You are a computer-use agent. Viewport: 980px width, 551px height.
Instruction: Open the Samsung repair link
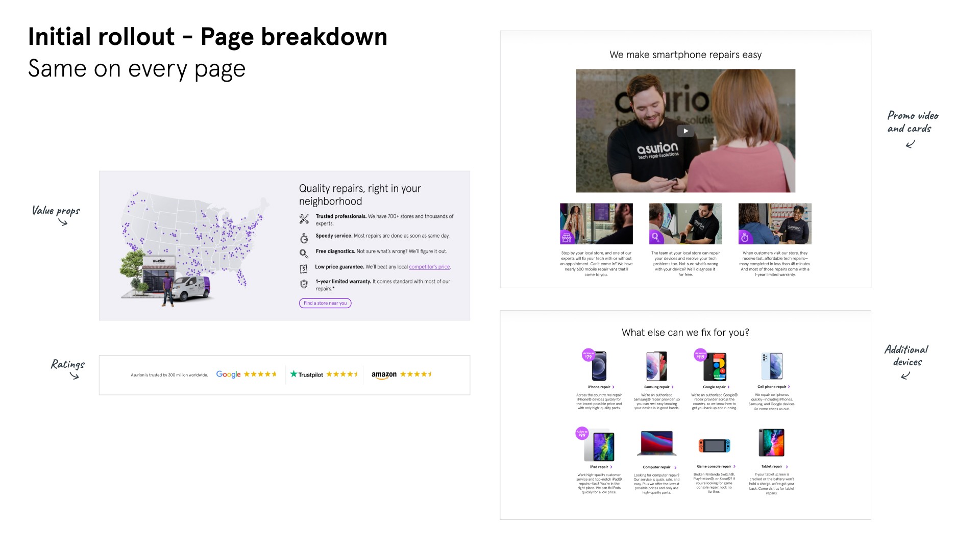(x=659, y=387)
